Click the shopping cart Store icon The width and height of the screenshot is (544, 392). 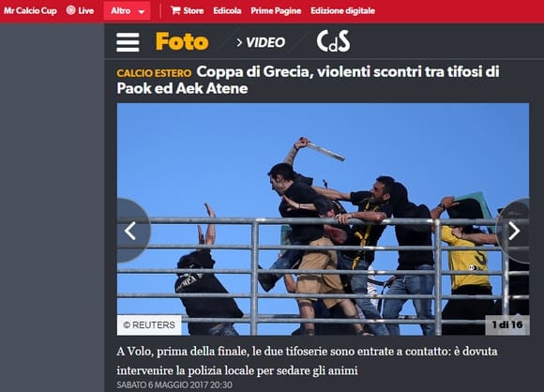click(175, 10)
